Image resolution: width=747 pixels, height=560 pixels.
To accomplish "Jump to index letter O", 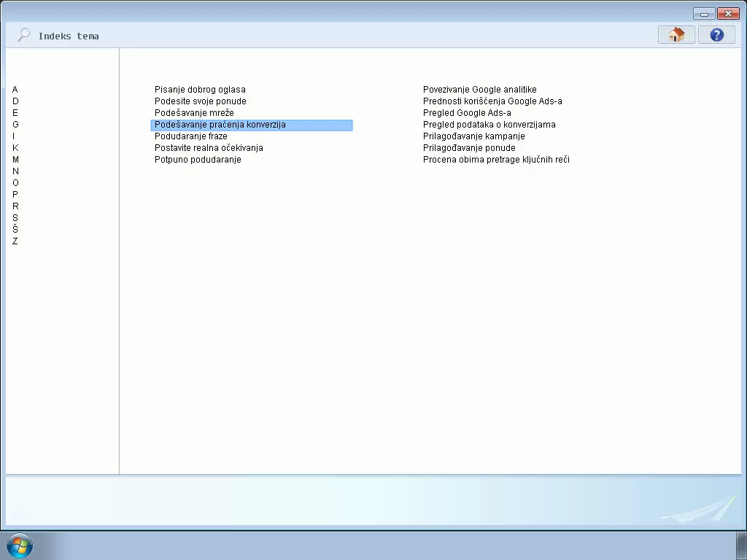I will (16, 183).
